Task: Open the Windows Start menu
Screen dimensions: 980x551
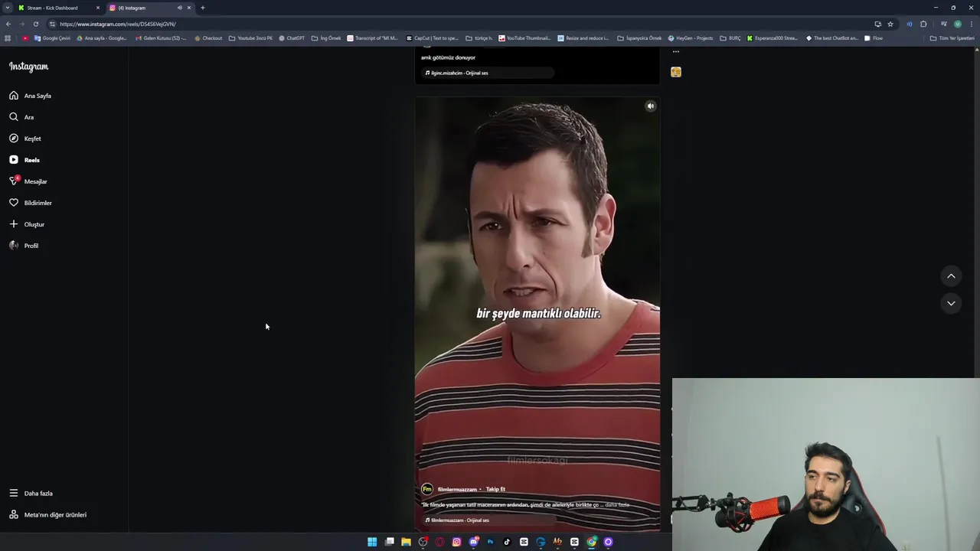Action: (372, 542)
